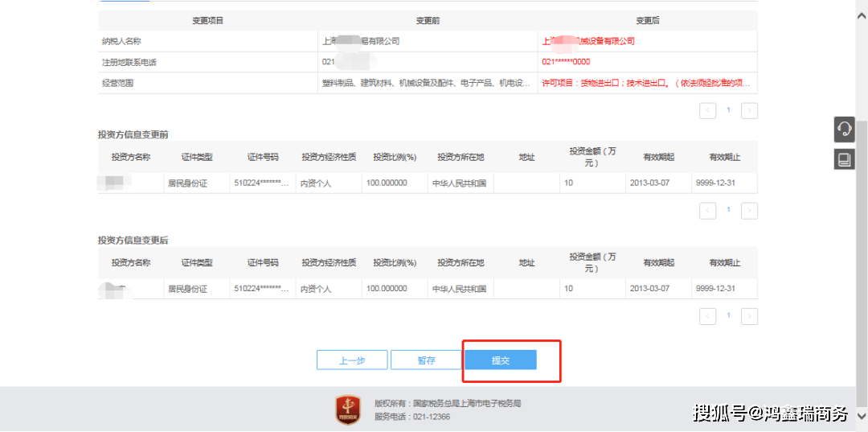868x432 pixels.
Task: Click 510224 ID number in 变更后 investor table
Action: coord(262,289)
